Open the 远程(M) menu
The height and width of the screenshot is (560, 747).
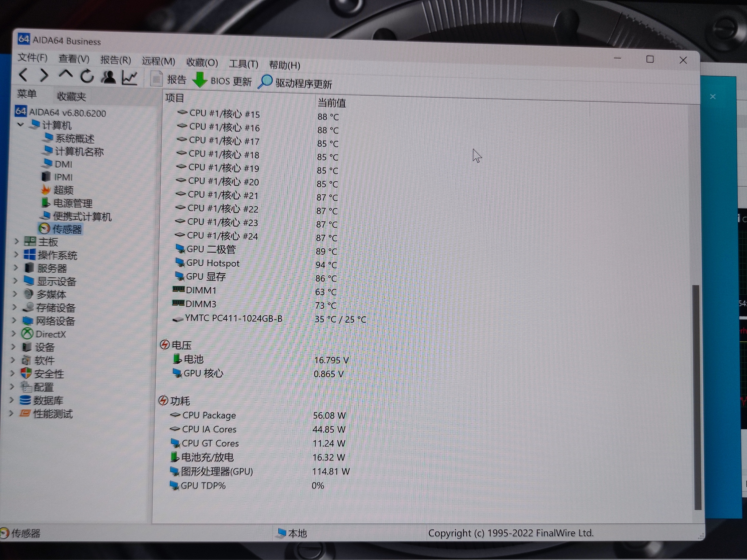point(158,62)
